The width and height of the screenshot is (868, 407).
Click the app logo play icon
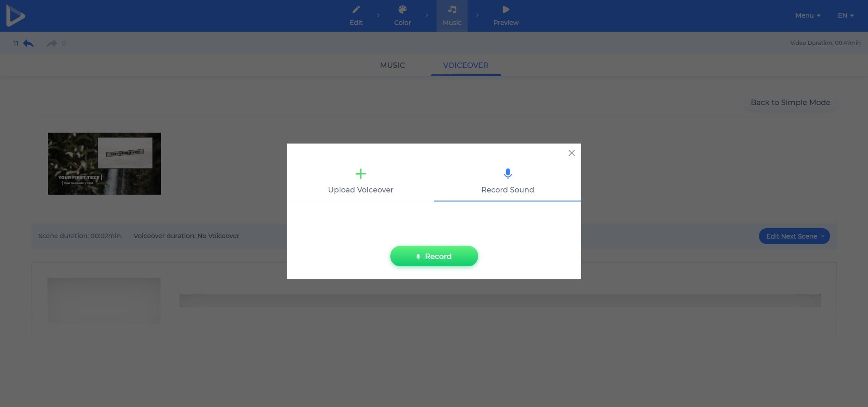point(15,16)
